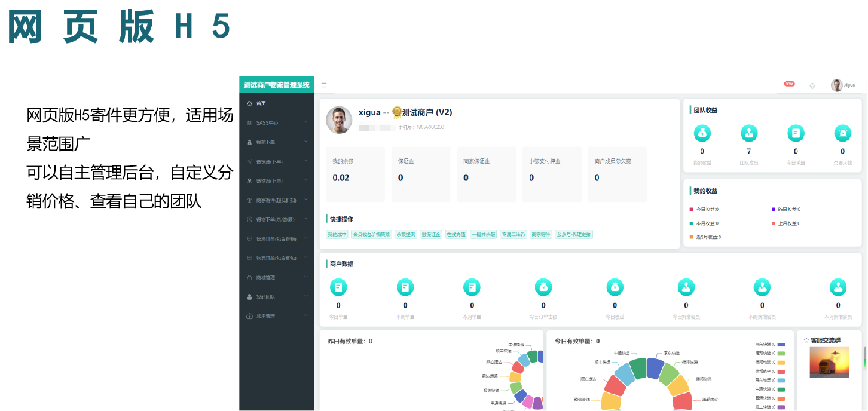Click the 余额提现 quick action button
868x411 pixels.
[405, 235]
